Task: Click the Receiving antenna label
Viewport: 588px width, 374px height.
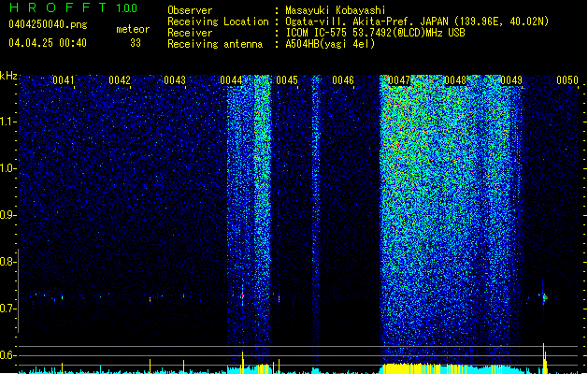Action: pos(215,44)
